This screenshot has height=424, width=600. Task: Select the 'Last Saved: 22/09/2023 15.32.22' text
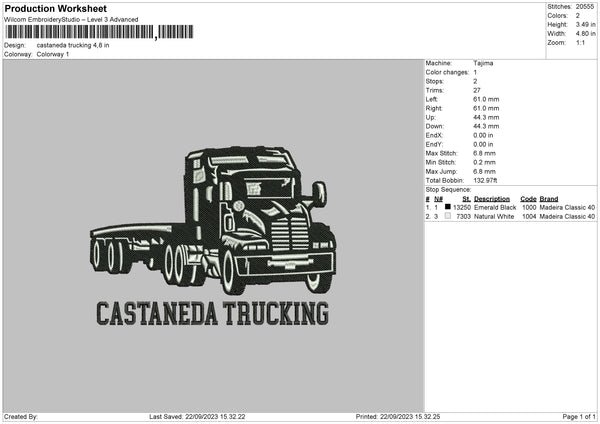(x=197, y=417)
